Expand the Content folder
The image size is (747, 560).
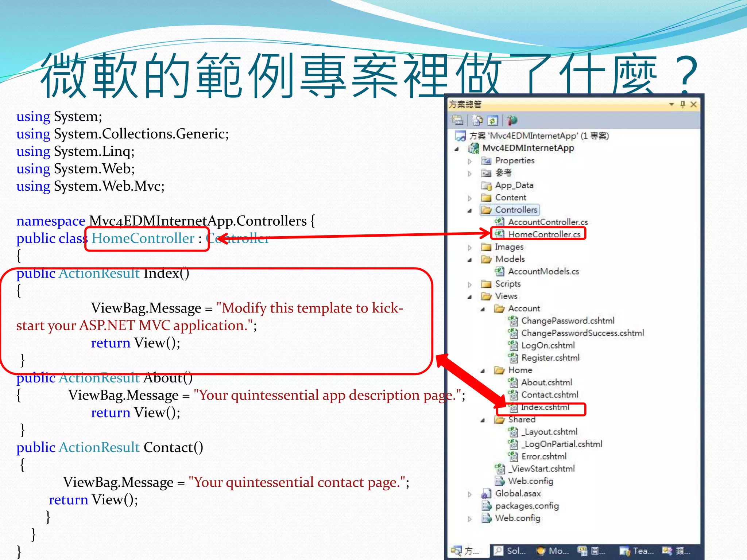point(470,198)
